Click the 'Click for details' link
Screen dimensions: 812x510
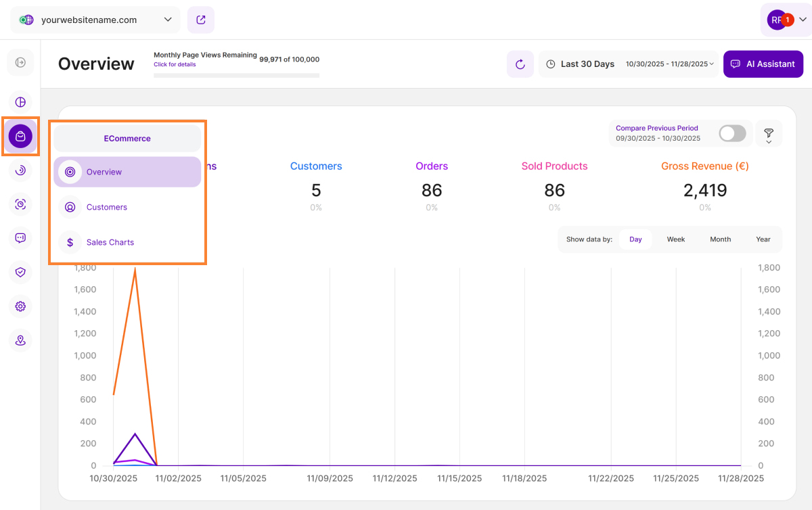[175, 64]
